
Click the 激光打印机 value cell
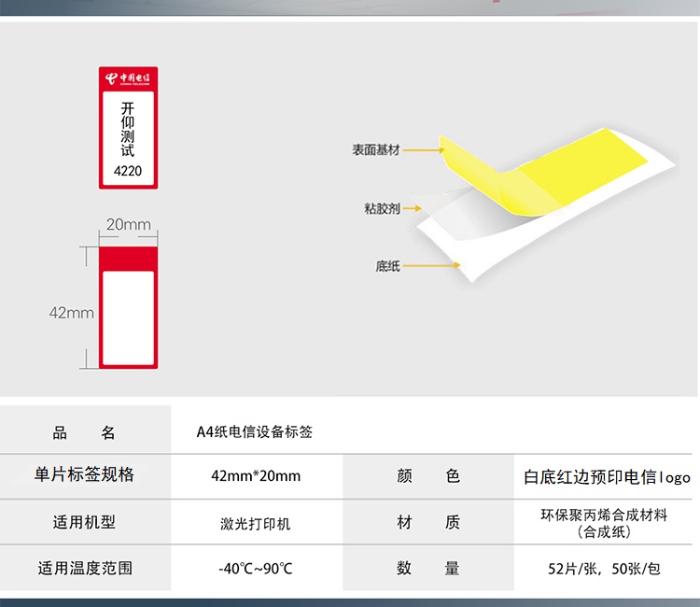256,524
